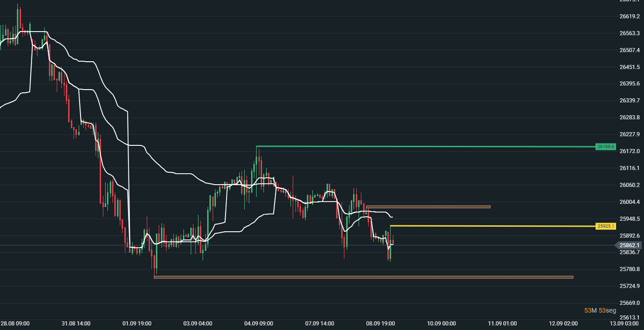The image size is (644, 330).
Task: Click the 26172.0 price axis label
Action: [x=629, y=151]
